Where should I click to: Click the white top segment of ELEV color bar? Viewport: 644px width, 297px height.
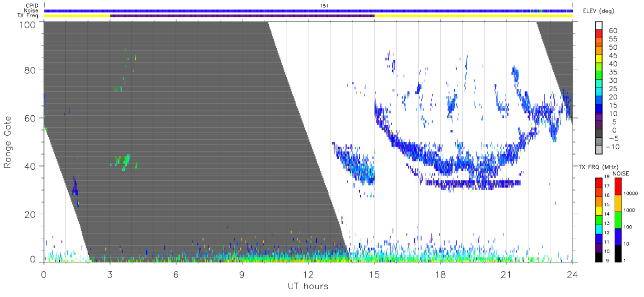(599, 25)
